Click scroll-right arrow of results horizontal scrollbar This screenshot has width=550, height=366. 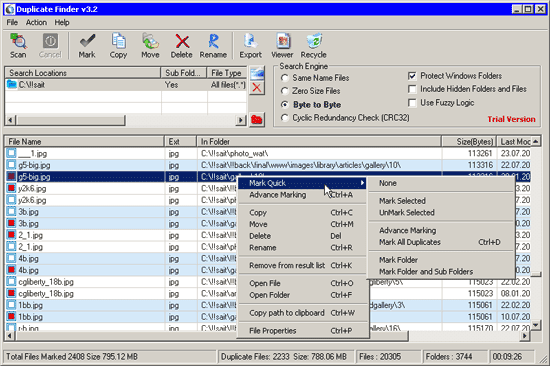[x=524, y=336]
